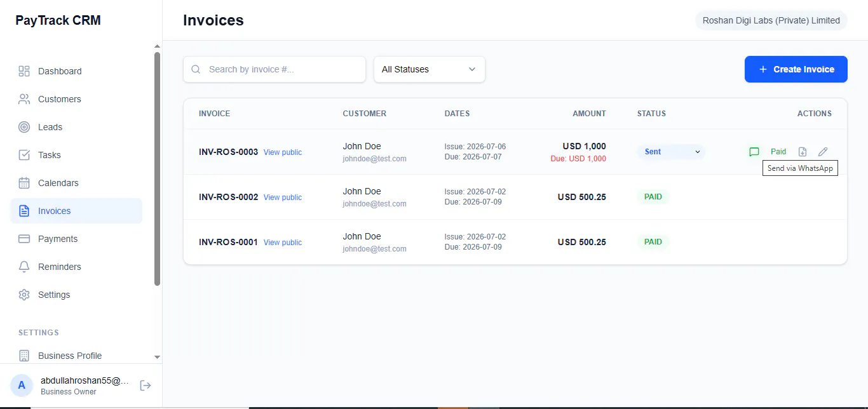Switch to Calendars page
The height and width of the screenshot is (409, 868).
76,183
